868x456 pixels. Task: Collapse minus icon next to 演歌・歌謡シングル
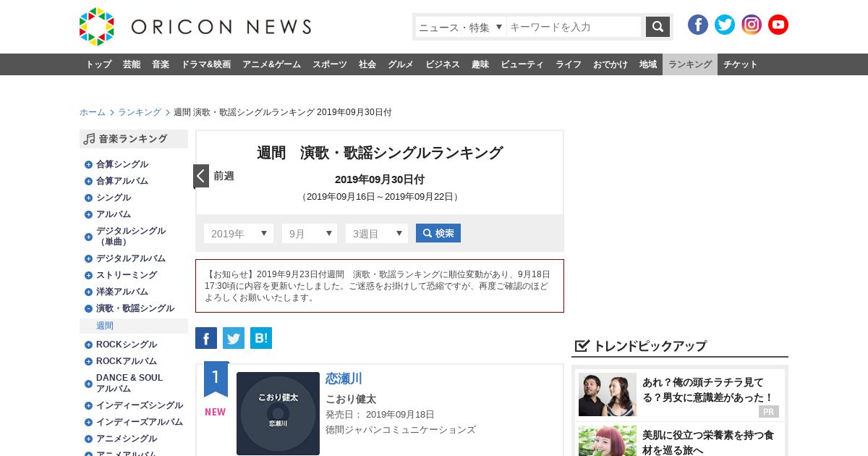pos(88,308)
